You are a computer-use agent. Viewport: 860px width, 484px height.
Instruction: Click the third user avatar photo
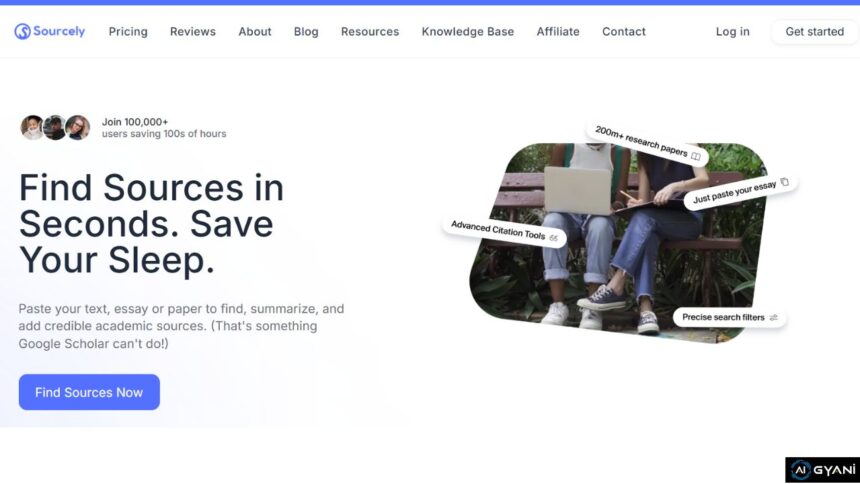click(77, 128)
